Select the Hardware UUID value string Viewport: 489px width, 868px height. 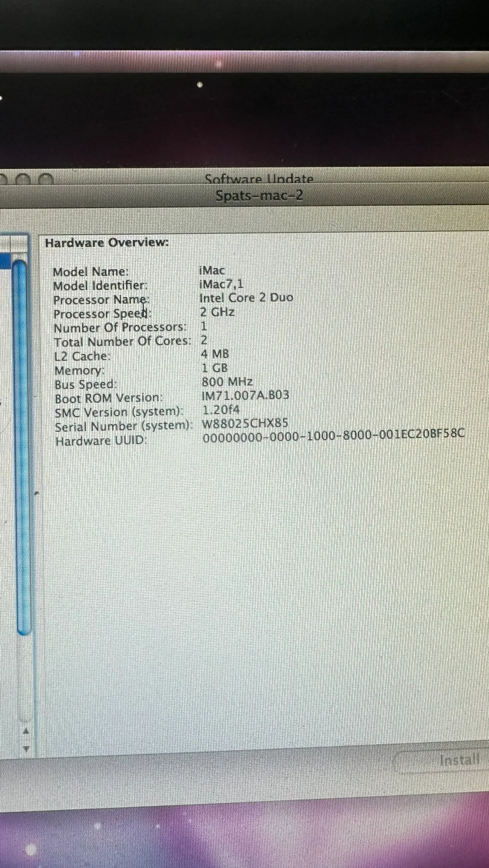tap(334, 435)
